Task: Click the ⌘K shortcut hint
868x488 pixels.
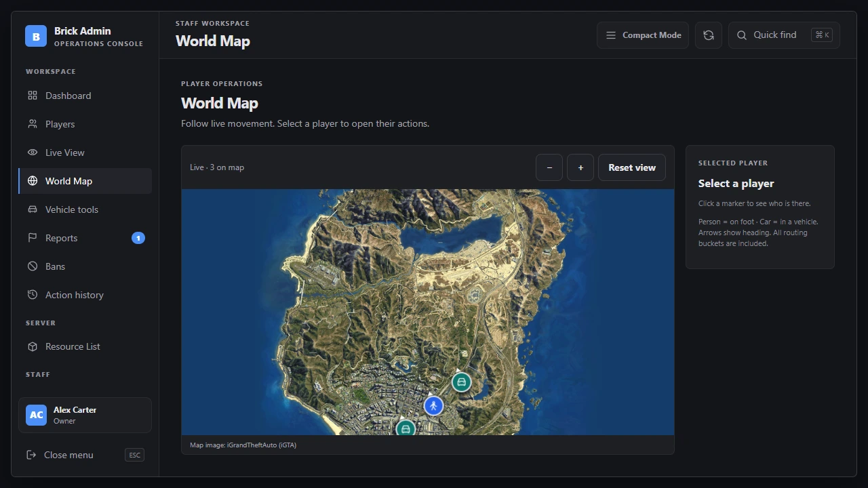Action: [822, 35]
